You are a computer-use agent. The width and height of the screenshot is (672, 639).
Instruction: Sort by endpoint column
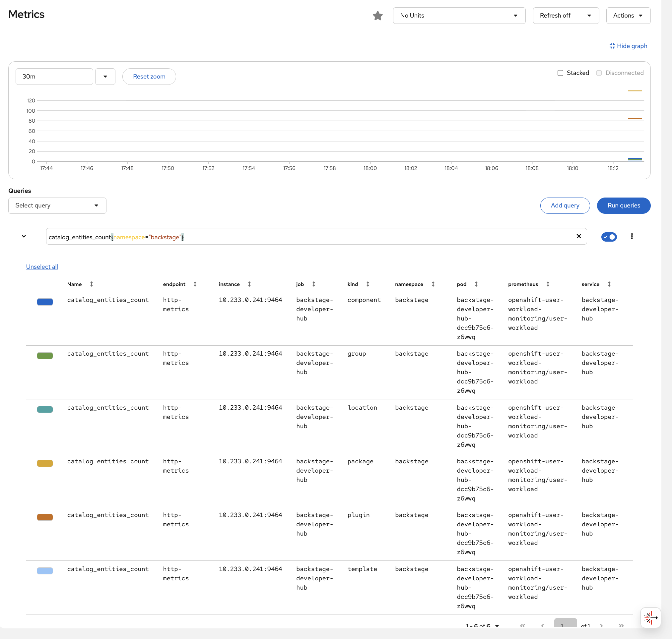pyautogui.click(x=195, y=284)
